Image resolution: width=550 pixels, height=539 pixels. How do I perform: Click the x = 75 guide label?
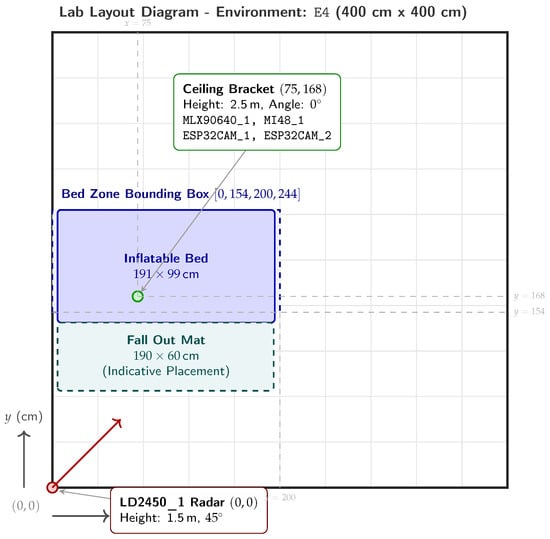[138, 23]
